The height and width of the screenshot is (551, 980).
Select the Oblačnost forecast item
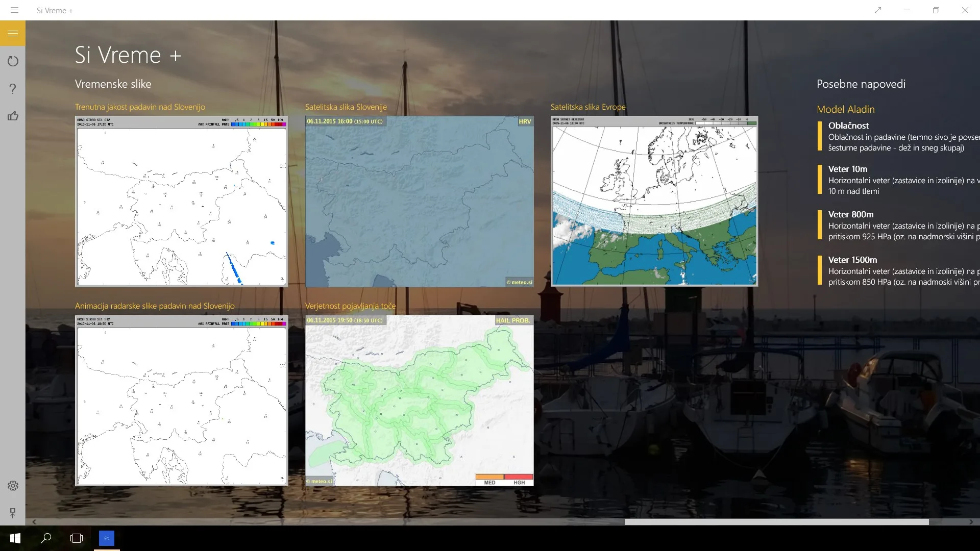coord(898,136)
